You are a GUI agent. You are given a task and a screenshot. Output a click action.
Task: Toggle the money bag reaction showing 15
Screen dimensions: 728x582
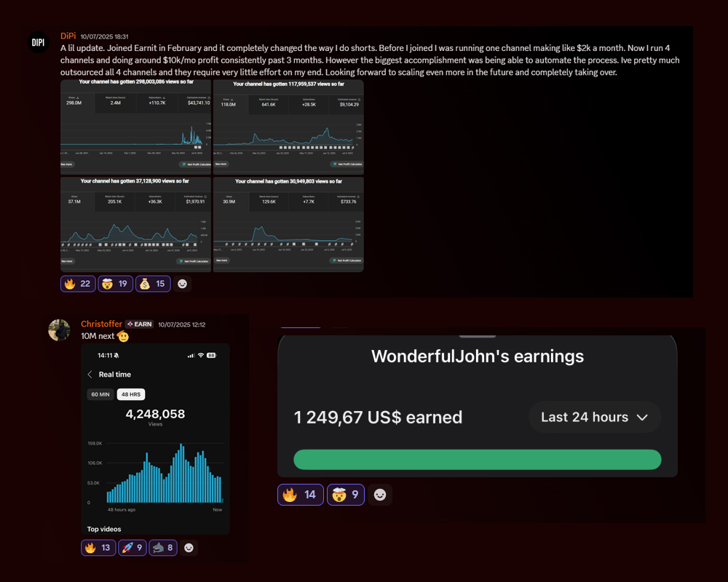[x=153, y=283]
